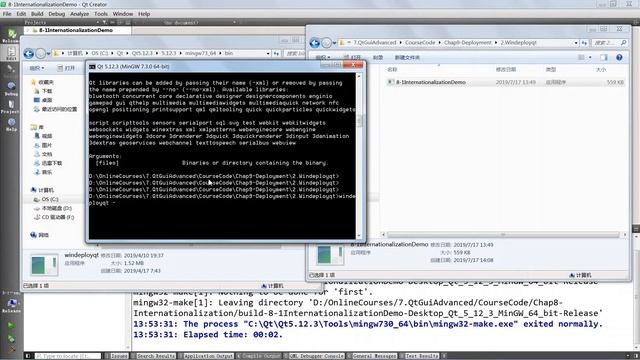Screen dimensions: 640x360
Task: Open the Debug menu
Action: pos(56,14)
